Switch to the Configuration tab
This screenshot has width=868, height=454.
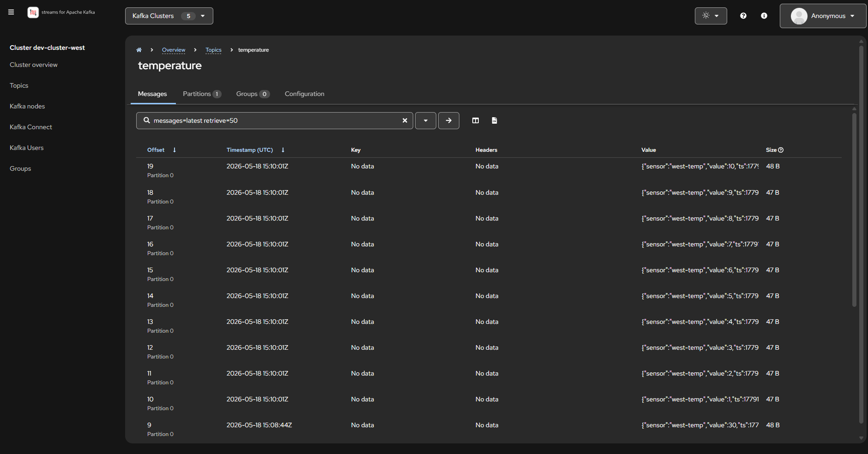pyautogui.click(x=304, y=94)
